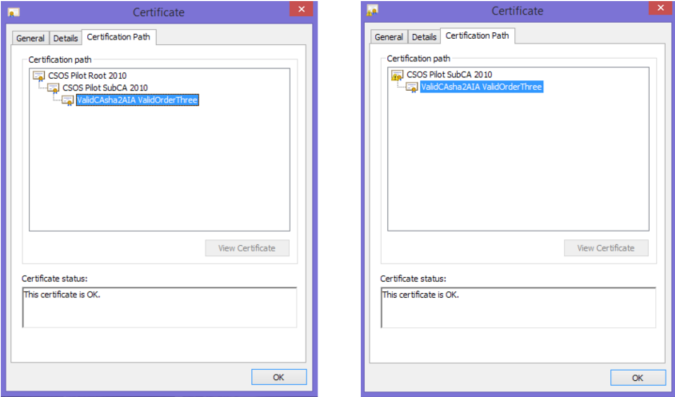Viewport: 675px width, 397px height.
Task: Click the right window certificate status box
Action: pos(518,307)
